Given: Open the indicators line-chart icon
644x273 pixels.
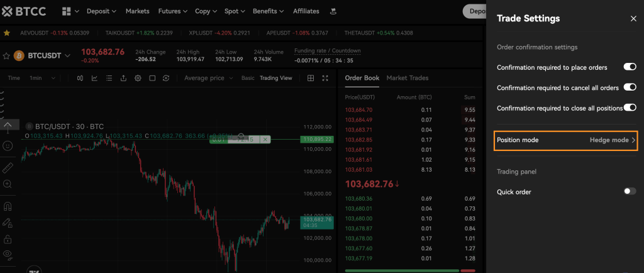Looking at the screenshot, I should click(x=94, y=78).
